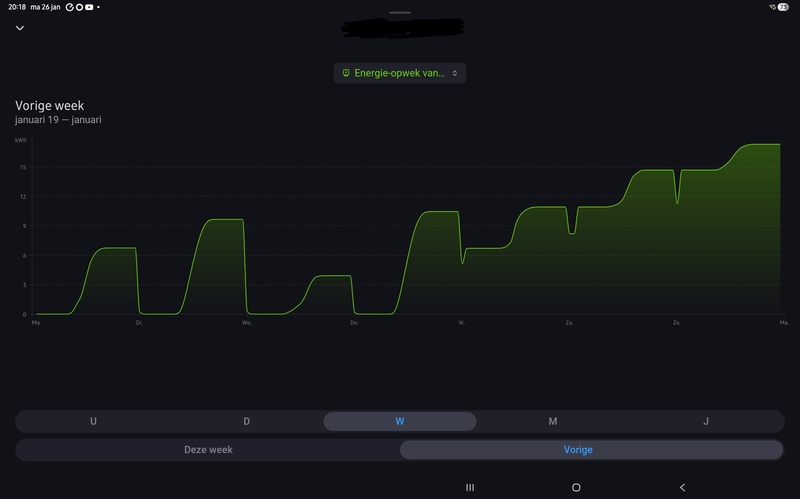The width and height of the screenshot is (800, 499).
Task: Tap the kWh unit label on chart
Action: 20,140
